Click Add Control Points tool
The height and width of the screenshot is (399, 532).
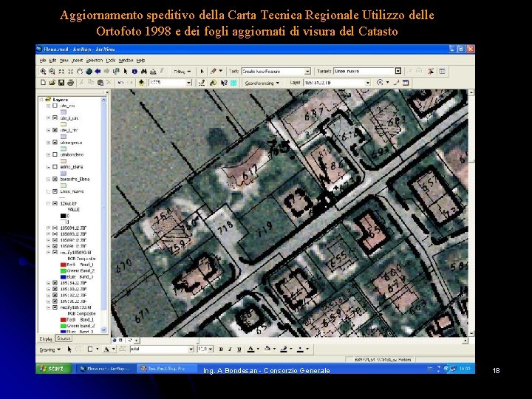click(x=396, y=83)
